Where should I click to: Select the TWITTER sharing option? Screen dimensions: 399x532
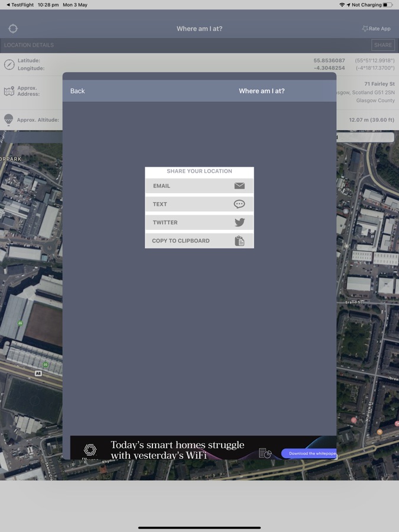point(165,222)
